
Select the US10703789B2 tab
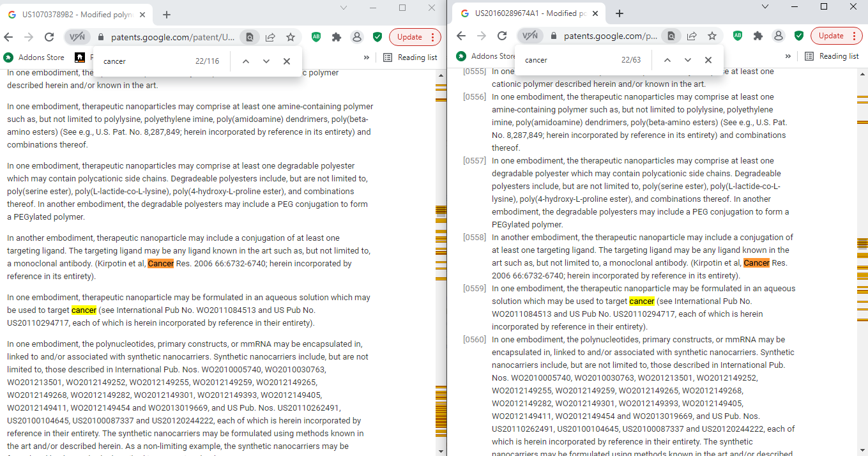[77, 14]
